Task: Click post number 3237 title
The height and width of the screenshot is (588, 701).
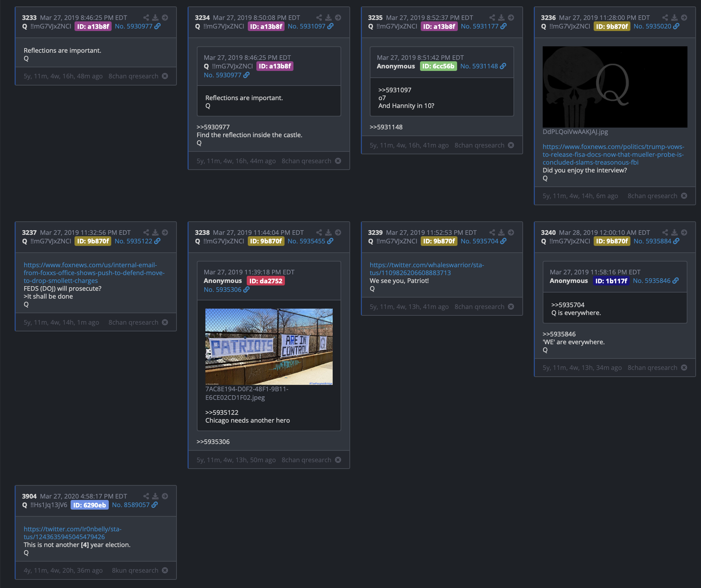Action: point(29,232)
